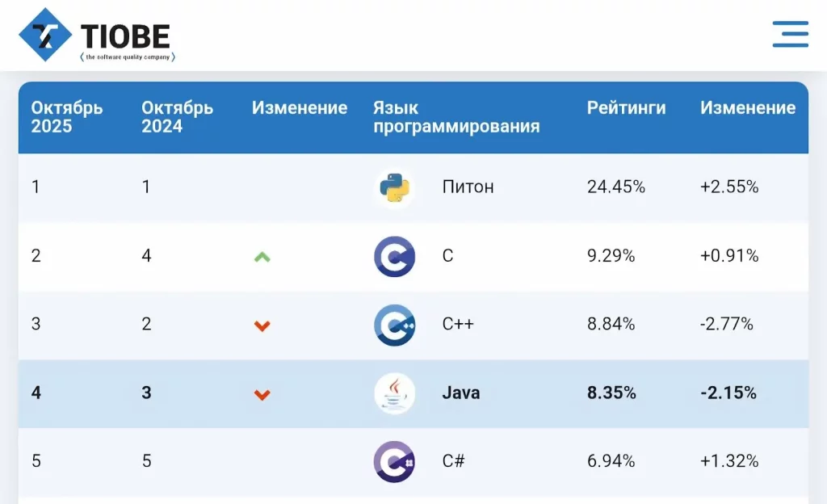Click the Java language name link
Image resolution: width=827 pixels, height=504 pixels.
(460, 393)
